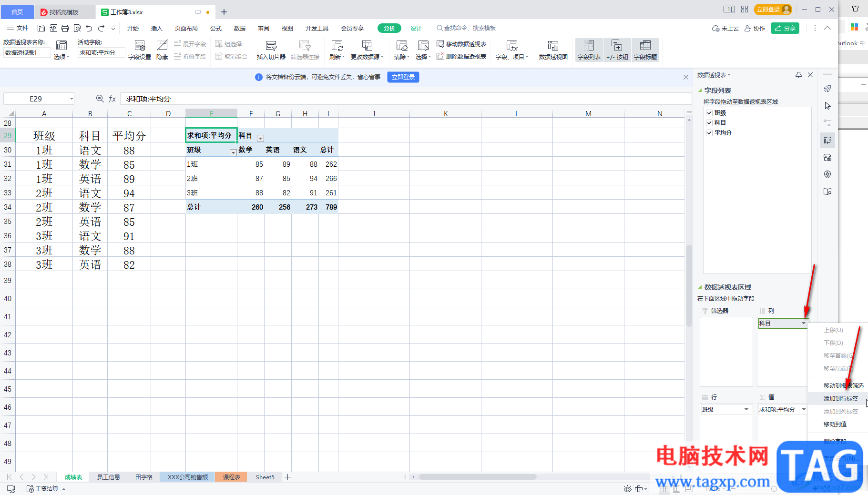Open 科目 column filter dropdown in pivot
The width and height of the screenshot is (868, 495).
(x=260, y=138)
